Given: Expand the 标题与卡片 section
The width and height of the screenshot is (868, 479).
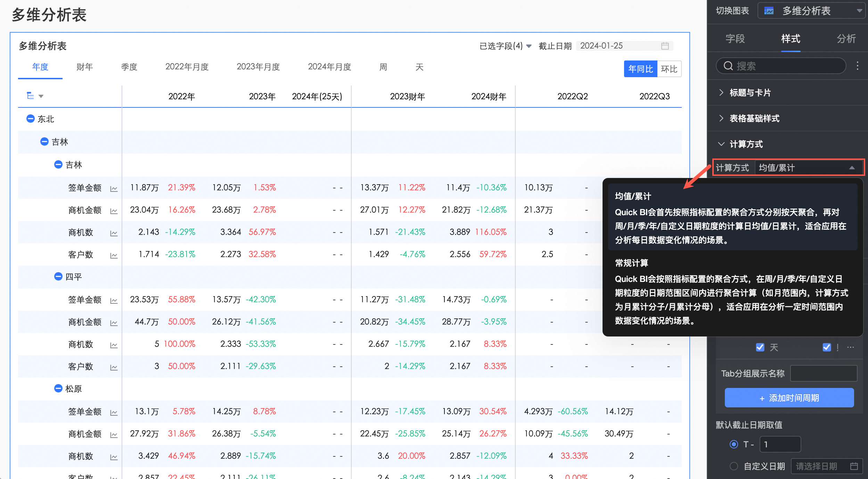Looking at the screenshot, I should click(750, 93).
